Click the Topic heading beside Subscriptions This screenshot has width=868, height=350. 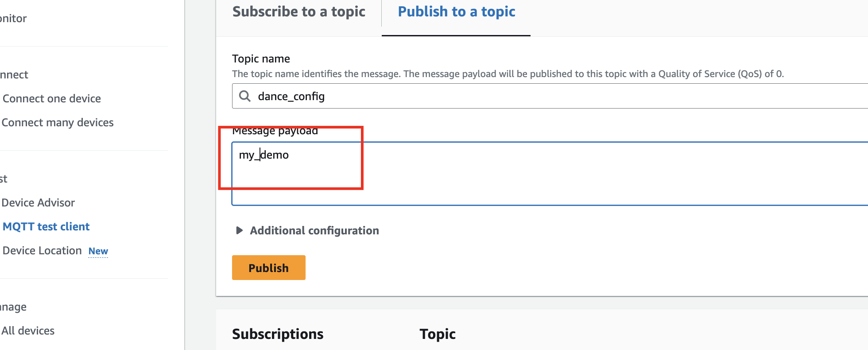pos(438,334)
